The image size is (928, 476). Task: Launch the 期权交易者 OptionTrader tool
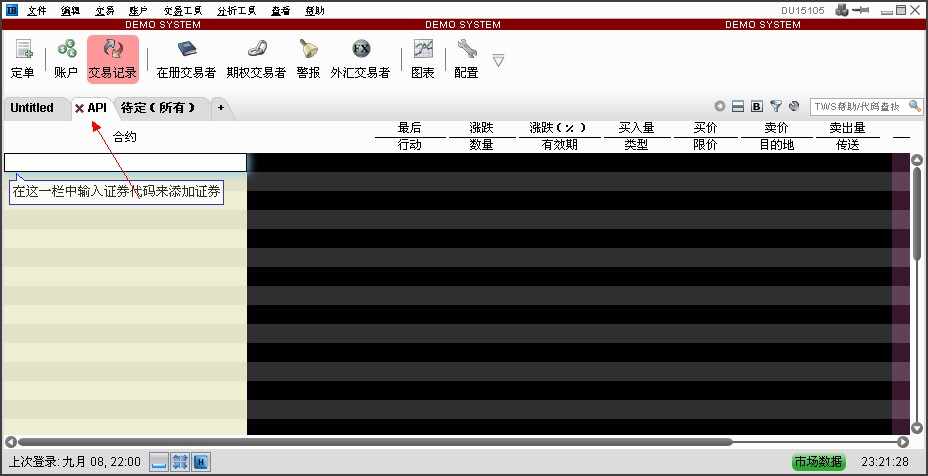[x=256, y=59]
